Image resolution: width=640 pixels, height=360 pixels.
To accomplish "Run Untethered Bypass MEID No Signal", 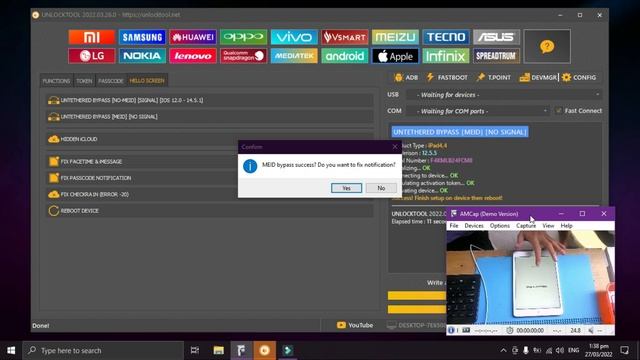I will tap(209, 117).
